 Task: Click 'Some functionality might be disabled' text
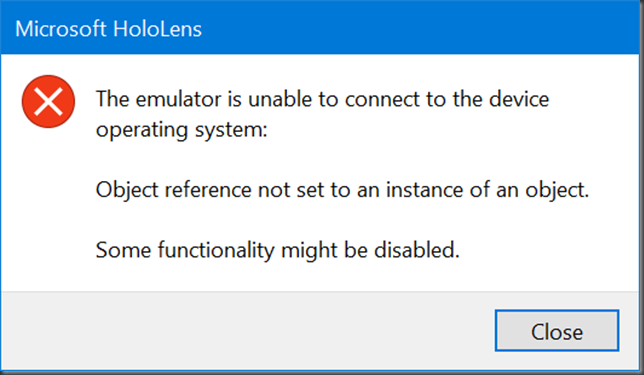click(278, 250)
